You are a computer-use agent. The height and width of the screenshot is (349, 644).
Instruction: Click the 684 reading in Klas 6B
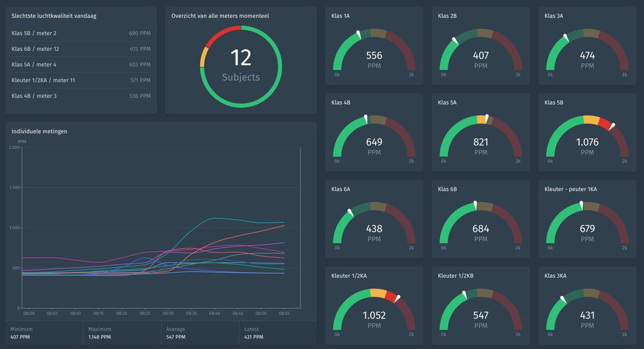[481, 229]
